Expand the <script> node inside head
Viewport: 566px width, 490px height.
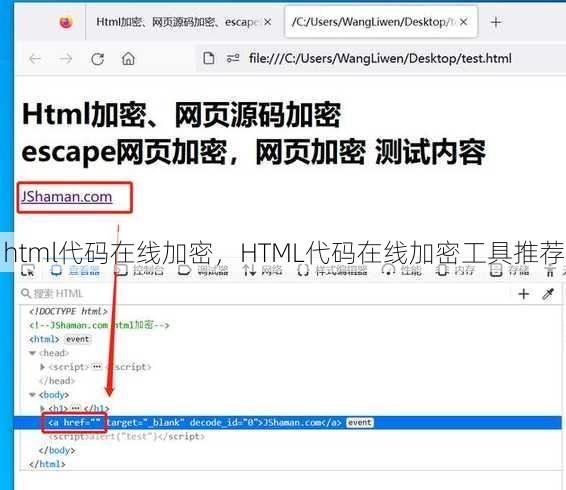(42, 367)
